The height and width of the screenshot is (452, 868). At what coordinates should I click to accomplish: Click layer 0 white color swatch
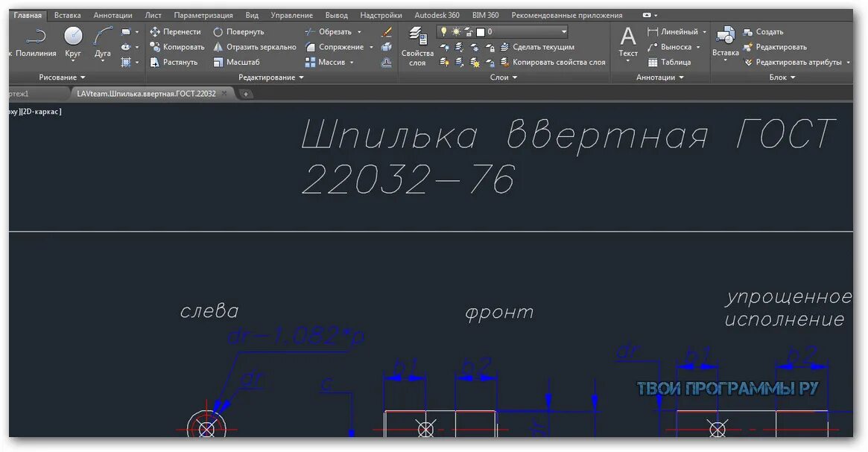pos(481,32)
